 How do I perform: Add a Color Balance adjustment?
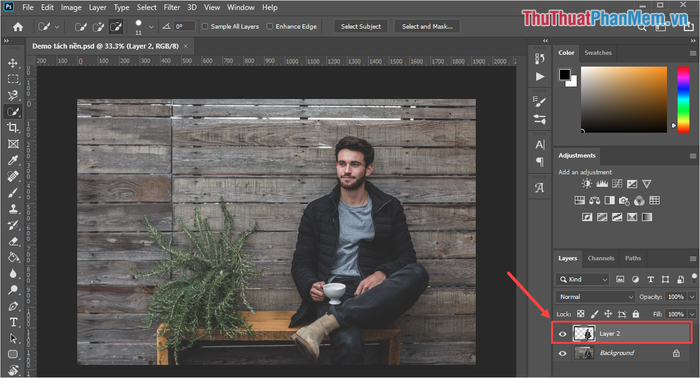[x=594, y=200]
